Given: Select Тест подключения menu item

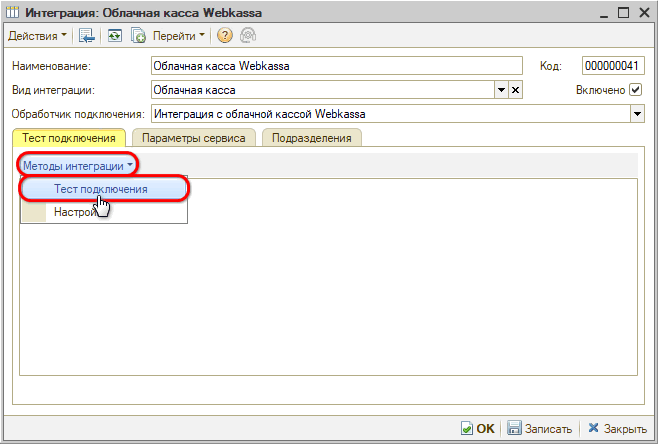Looking at the screenshot, I should click(x=100, y=188).
